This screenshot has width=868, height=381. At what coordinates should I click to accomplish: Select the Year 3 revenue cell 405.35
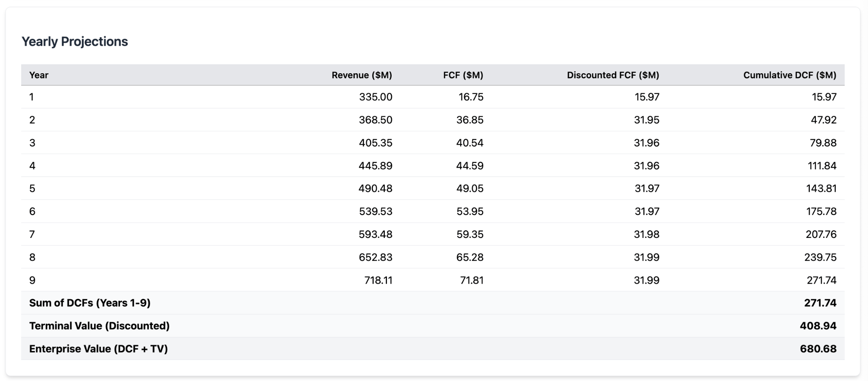(376, 143)
